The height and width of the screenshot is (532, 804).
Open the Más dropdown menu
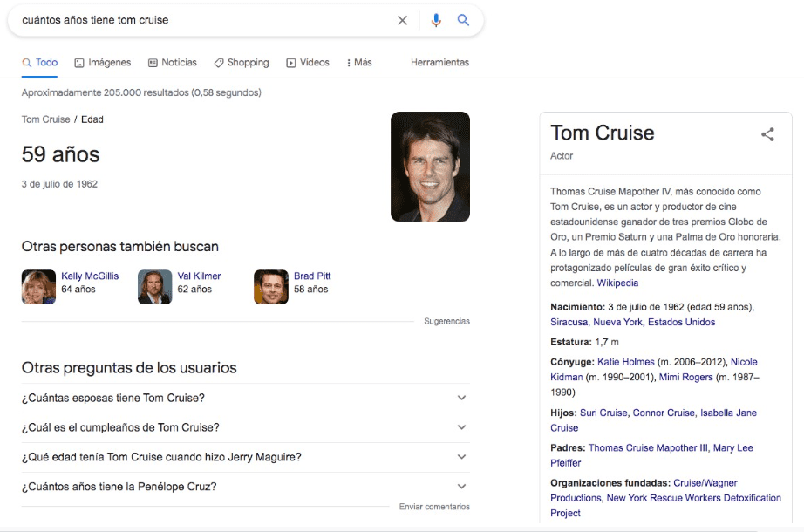pos(358,63)
